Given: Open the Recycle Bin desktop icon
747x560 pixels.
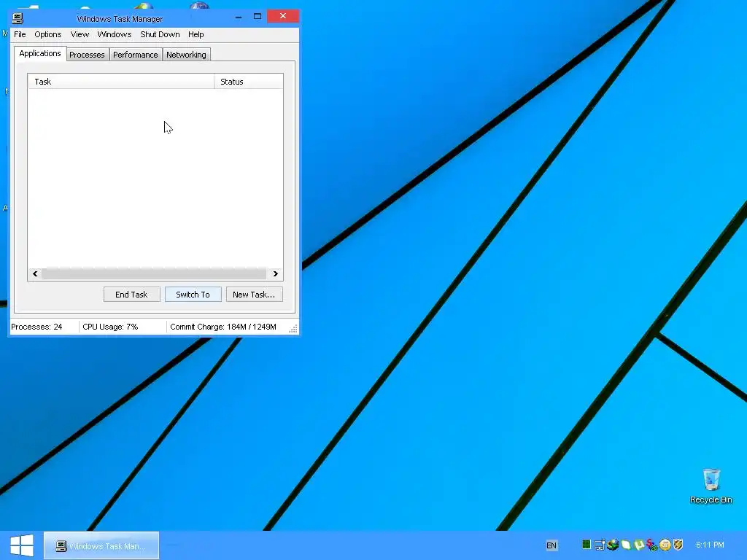Looking at the screenshot, I should [711, 486].
